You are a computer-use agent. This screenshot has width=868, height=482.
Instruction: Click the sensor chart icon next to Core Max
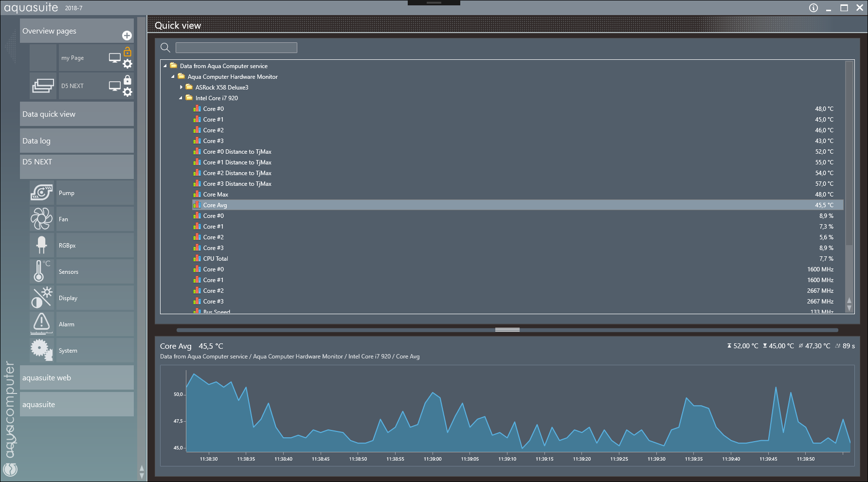[197, 194]
